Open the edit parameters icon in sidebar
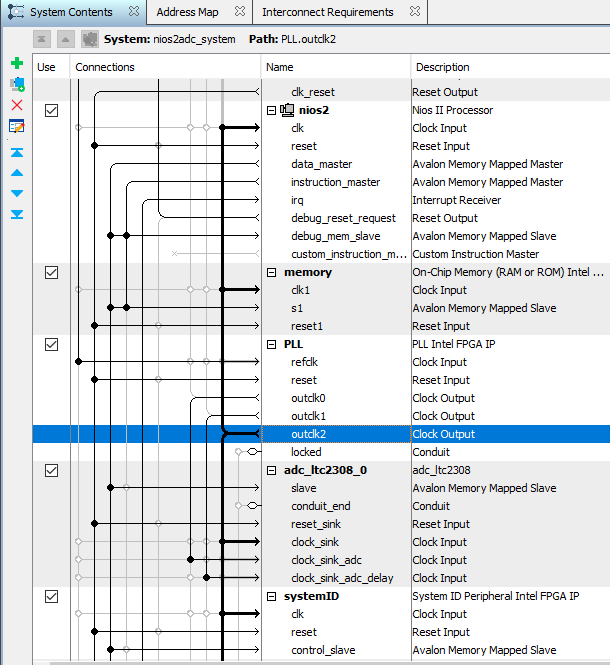This screenshot has height=665, width=610. click(x=17, y=126)
